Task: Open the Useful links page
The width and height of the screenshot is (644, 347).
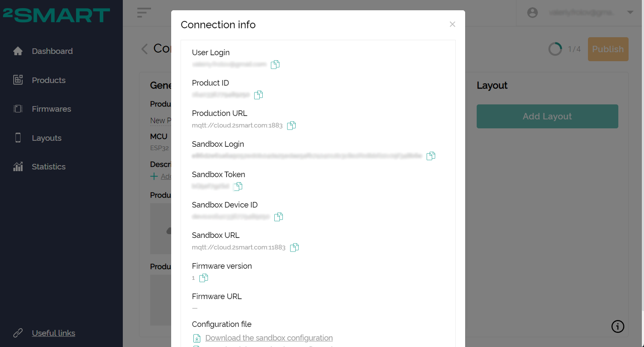Action: pyautogui.click(x=53, y=333)
